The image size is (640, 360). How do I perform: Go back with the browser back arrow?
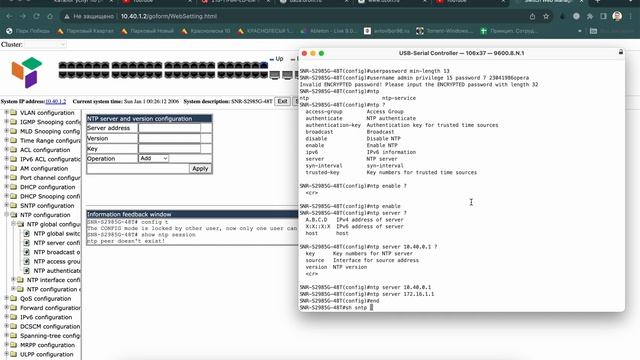point(9,16)
